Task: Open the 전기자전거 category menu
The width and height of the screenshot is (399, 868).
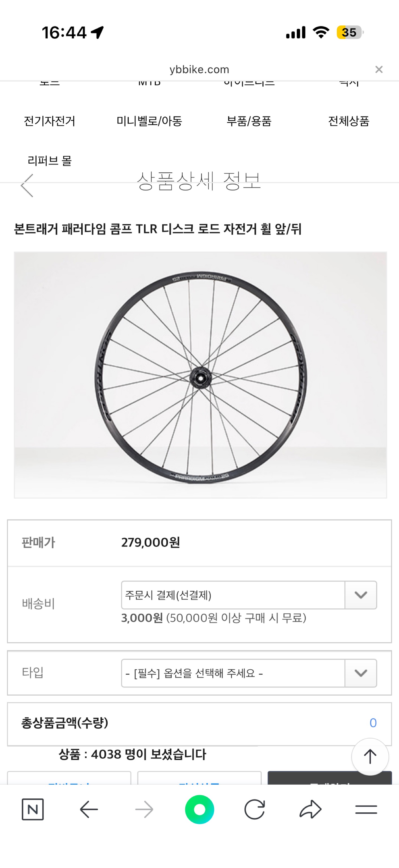Action: pos(49,121)
